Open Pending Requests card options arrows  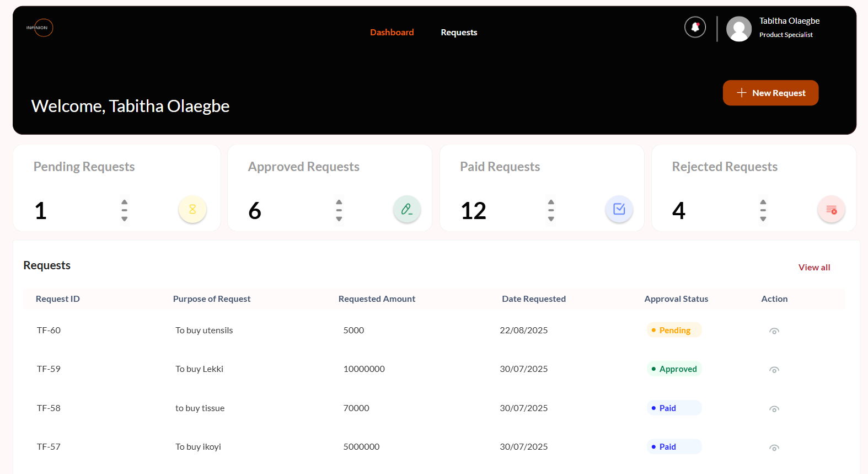pos(125,210)
